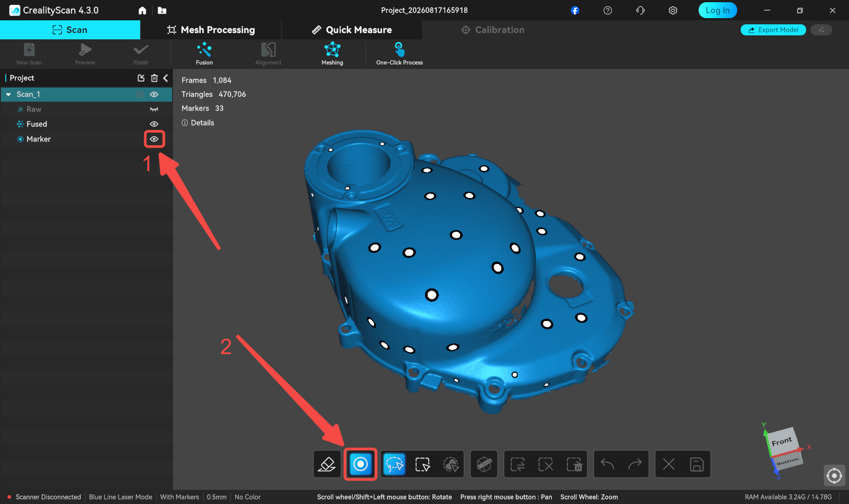
Task: Cancel the current selection
Action: [x=546, y=464]
